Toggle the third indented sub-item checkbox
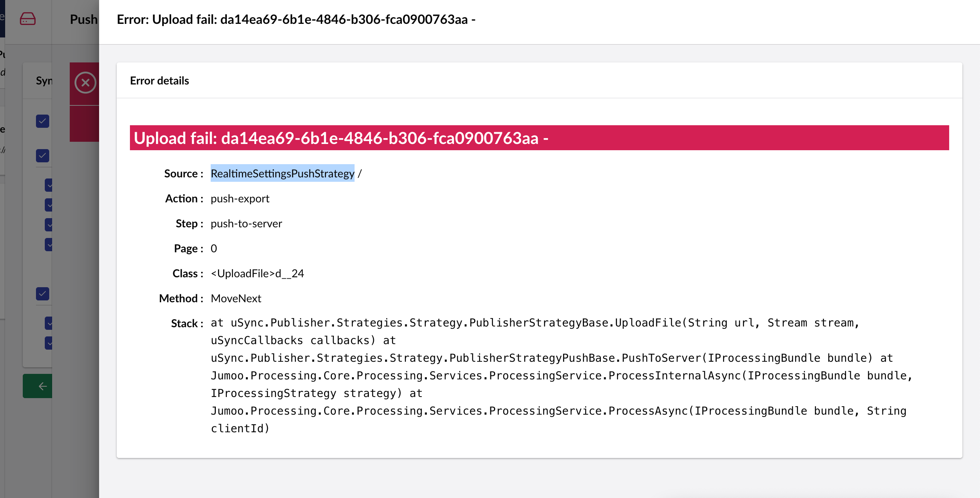This screenshot has width=980, height=498. pyautogui.click(x=49, y=225)
